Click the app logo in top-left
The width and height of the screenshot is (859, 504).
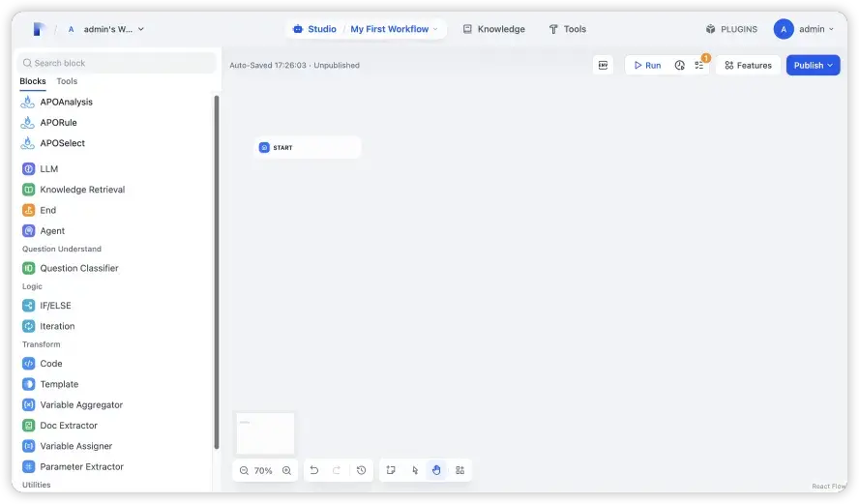39,29
